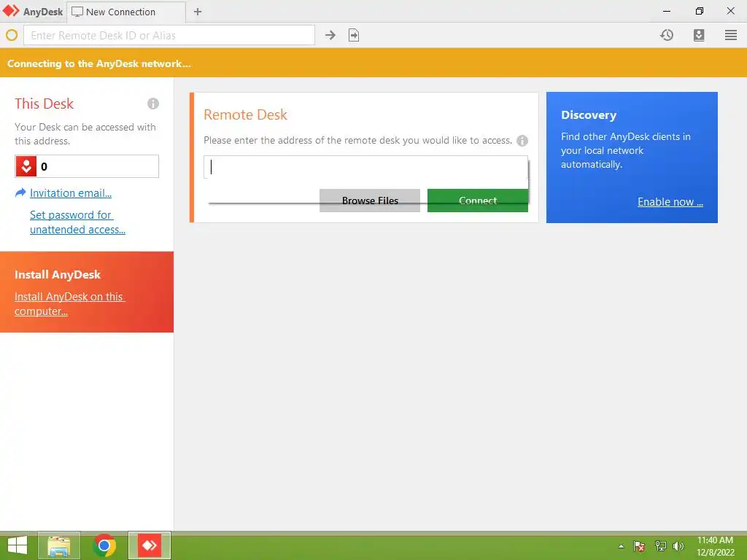The height and width of the screenshot is (560, 747).
Task: Focus the Enter Remote Desk ID or Alias field
Action: 169,35
